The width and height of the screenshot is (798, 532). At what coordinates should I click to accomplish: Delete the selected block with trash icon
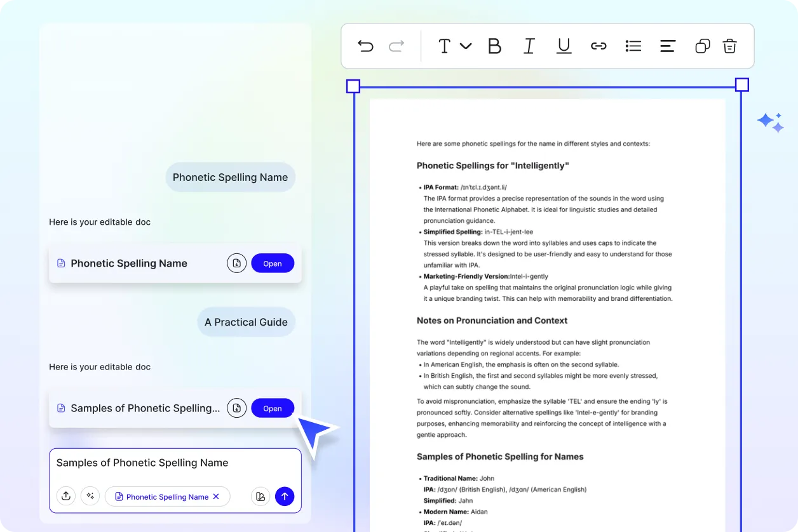coord(729,46)
